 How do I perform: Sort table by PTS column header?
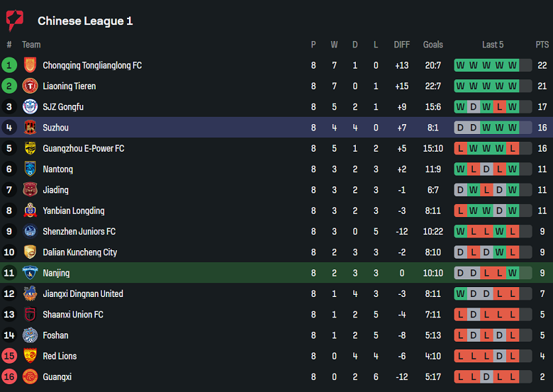point(542,45)
